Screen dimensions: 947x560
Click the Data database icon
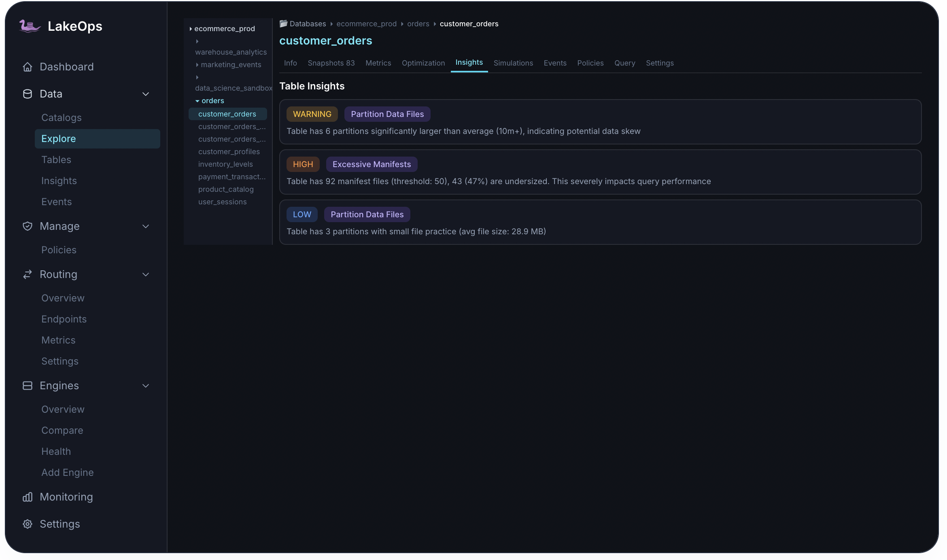pyautogui.click(x=28, y=94)
